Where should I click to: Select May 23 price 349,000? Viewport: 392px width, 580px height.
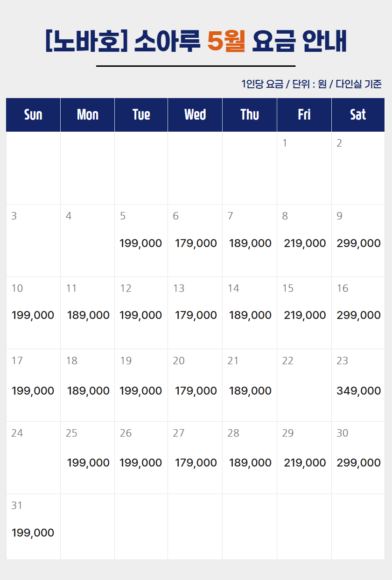pos(358,391)
